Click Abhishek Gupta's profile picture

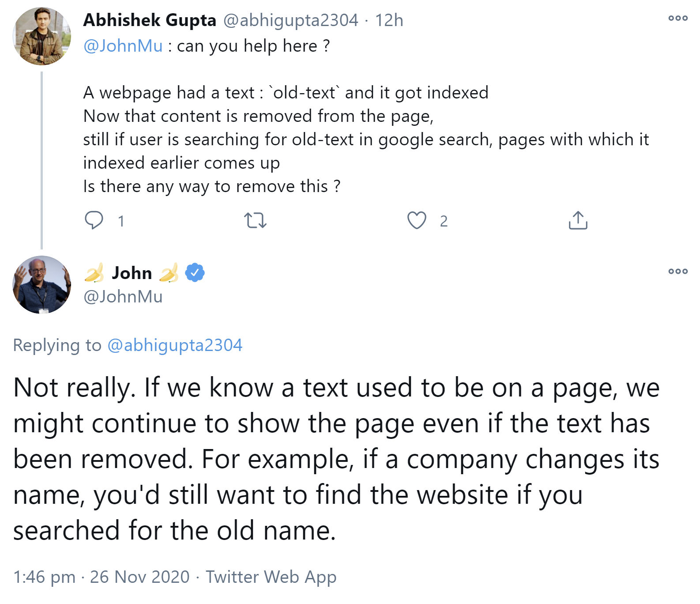tap(42, 36)
